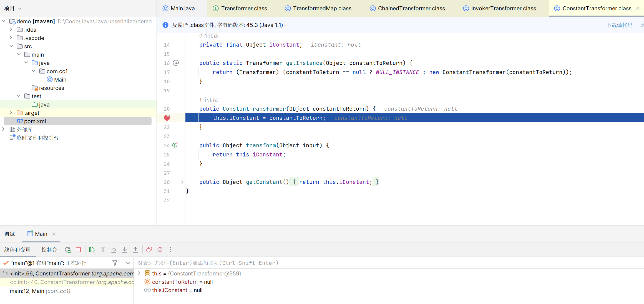Screen dimensions: 644x304
Task: Switch to the ChainedTransformer.class tab
Action: point(407,8)
